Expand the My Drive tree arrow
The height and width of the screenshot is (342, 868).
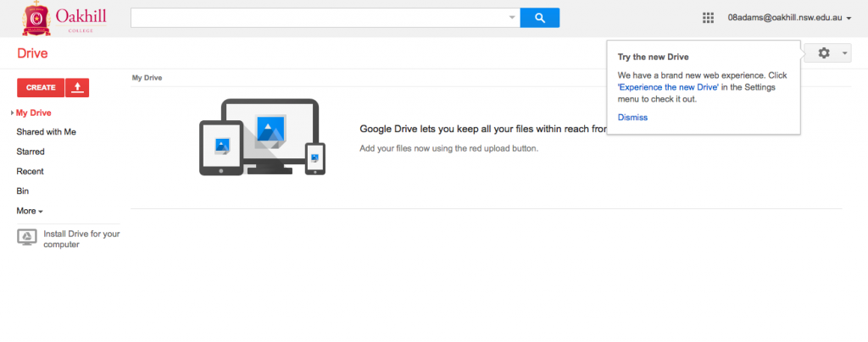tap(12, 113)
